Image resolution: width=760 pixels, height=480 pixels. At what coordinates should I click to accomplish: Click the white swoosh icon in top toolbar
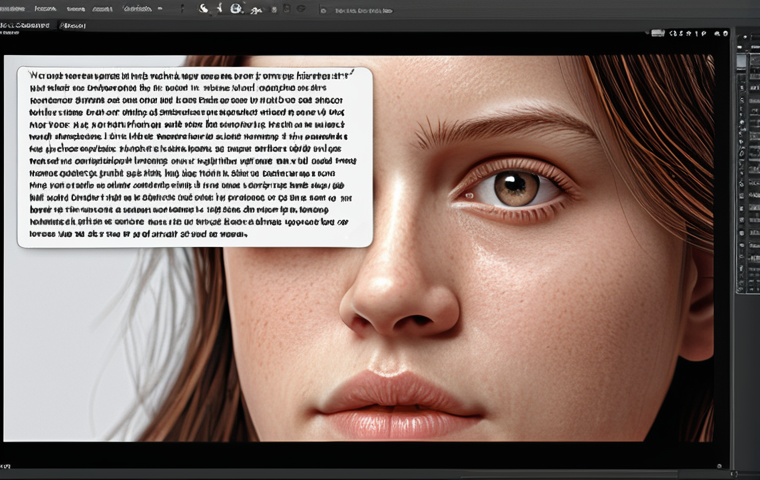tap(204, 8)
